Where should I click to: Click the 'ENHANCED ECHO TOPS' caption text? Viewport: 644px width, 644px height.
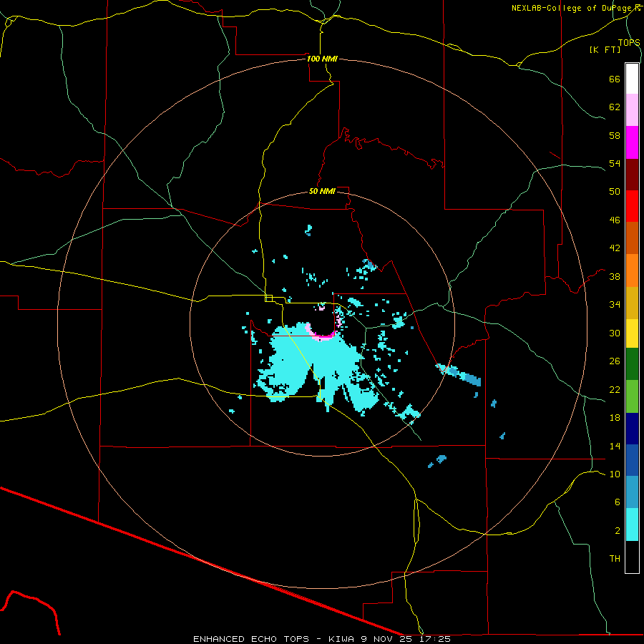[x=251, y=639]
